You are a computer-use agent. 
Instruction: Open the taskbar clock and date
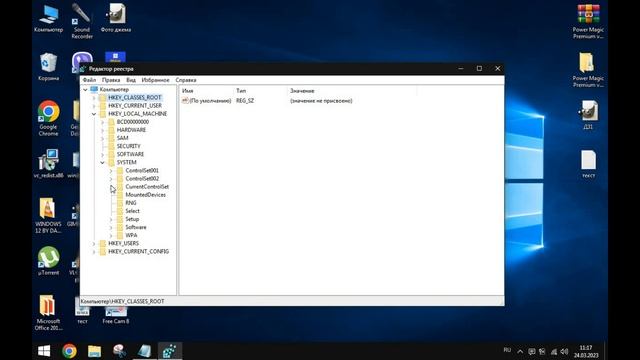click(x=586, y=351)
